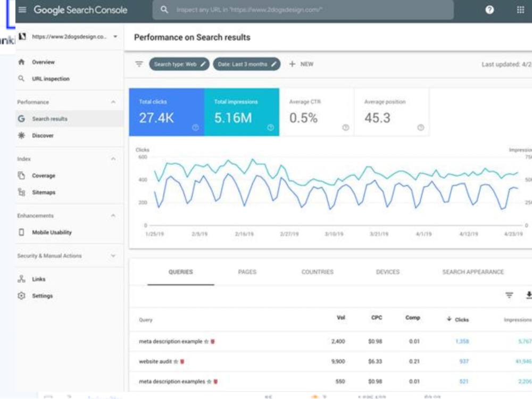Switch to the DEVICES tab
Viewport: 532px width, 399px height.
pos(387,272)
